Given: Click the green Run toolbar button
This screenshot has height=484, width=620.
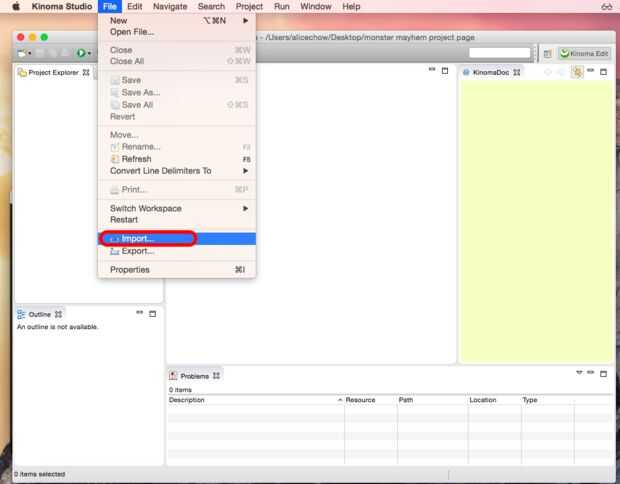Looking at the screenshot, I should coord(81,53).
